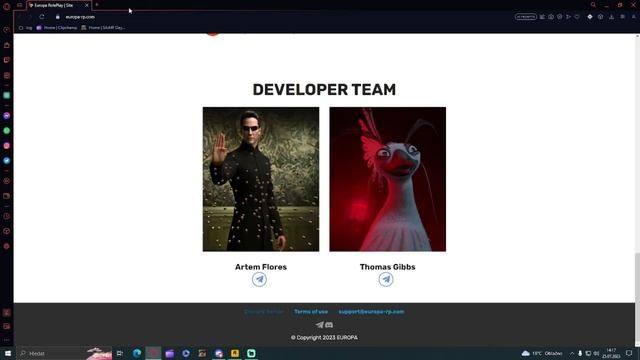Launch Microsoft Edge from the taskbar
This screenshot has height=360, width=640.
pyautogui.click(x=137, y=353)
